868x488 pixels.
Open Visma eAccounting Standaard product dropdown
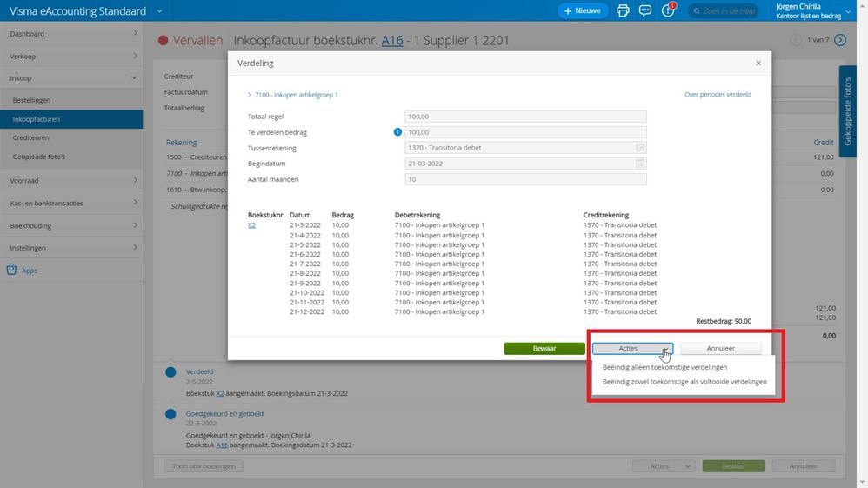(x=159, y=11)
